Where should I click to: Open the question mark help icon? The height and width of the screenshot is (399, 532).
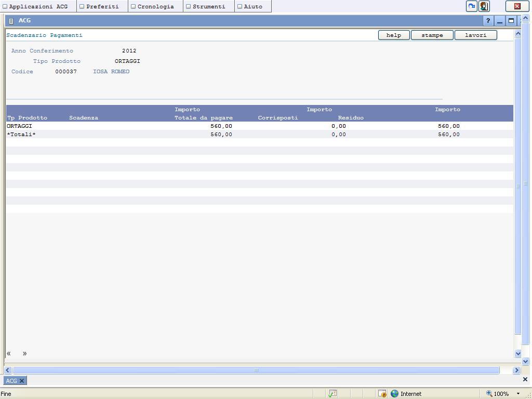[x=488, y=21]
